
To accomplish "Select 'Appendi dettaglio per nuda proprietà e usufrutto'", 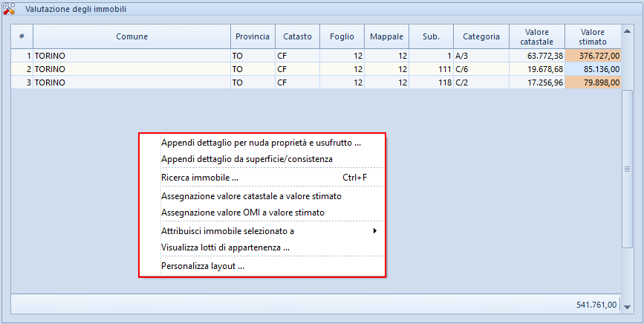I will click(261, 143).
